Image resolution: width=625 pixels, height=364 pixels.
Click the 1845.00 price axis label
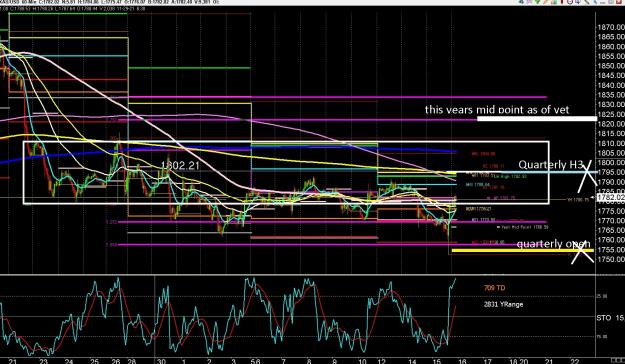coord(611,75)
